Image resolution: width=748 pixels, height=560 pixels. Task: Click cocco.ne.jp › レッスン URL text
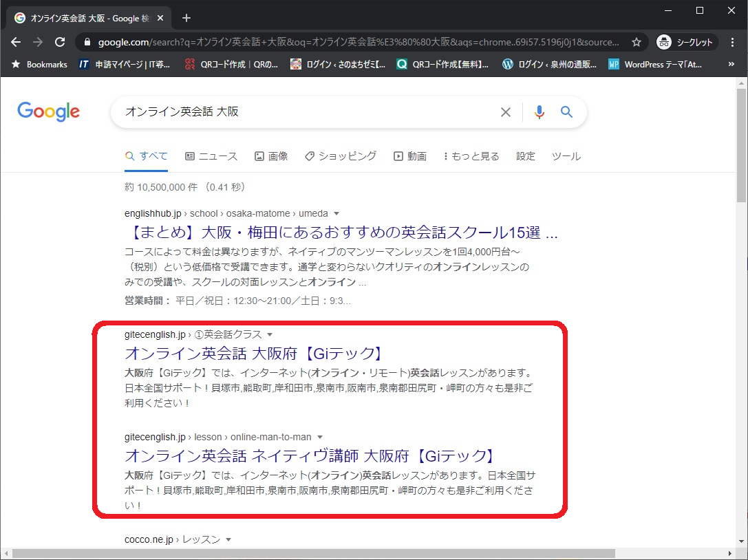pos(173,539)
